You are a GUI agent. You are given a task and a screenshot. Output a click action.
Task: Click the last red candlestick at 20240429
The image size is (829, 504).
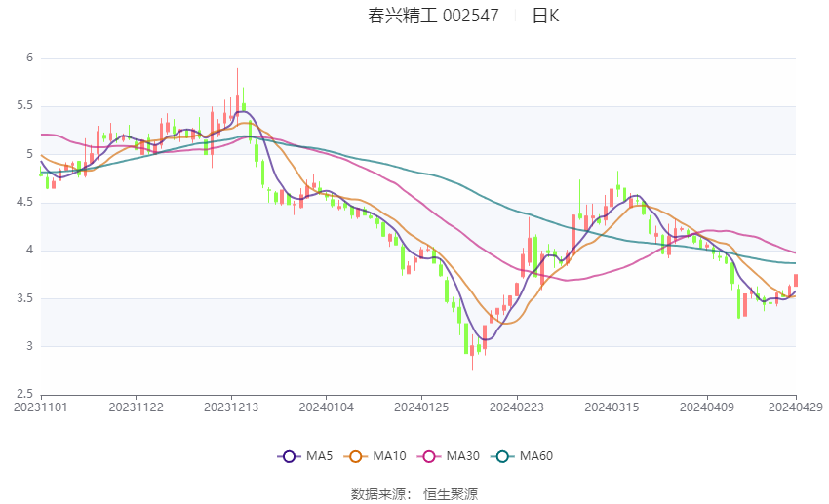(x=796, y=281)
